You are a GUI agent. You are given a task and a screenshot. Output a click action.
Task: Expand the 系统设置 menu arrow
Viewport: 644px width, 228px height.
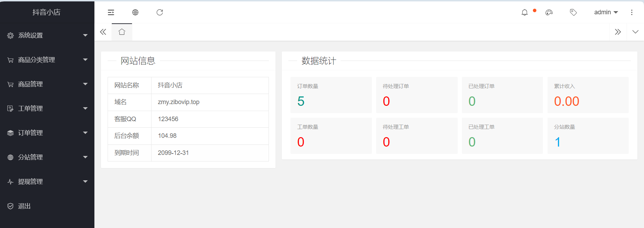click(x=85, y=36)
